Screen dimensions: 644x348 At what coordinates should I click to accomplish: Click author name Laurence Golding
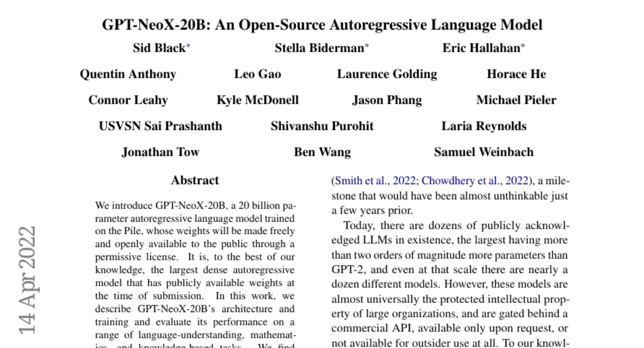pyautogui.click(x=387, y=74)
